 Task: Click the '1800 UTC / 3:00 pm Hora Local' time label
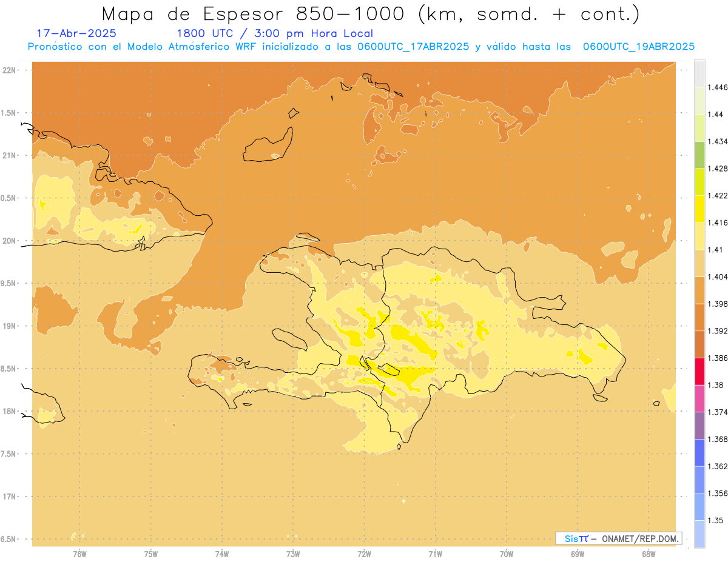(275, 33)
